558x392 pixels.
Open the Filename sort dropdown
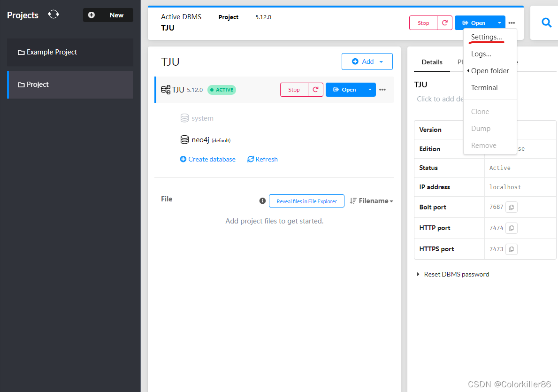(374, 200)
